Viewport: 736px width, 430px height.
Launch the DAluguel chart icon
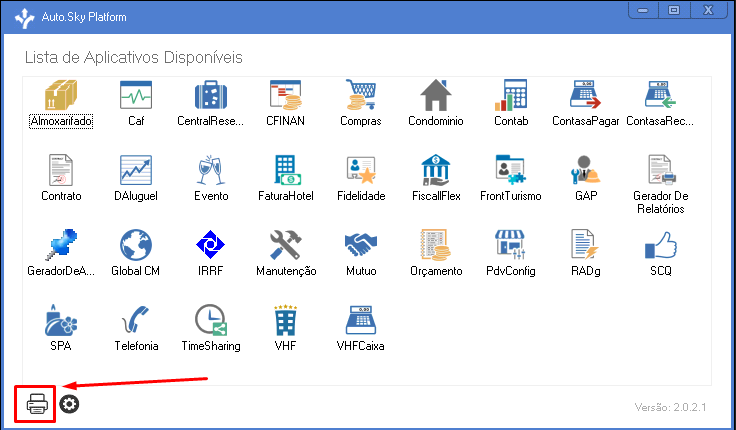pos(136,170)
